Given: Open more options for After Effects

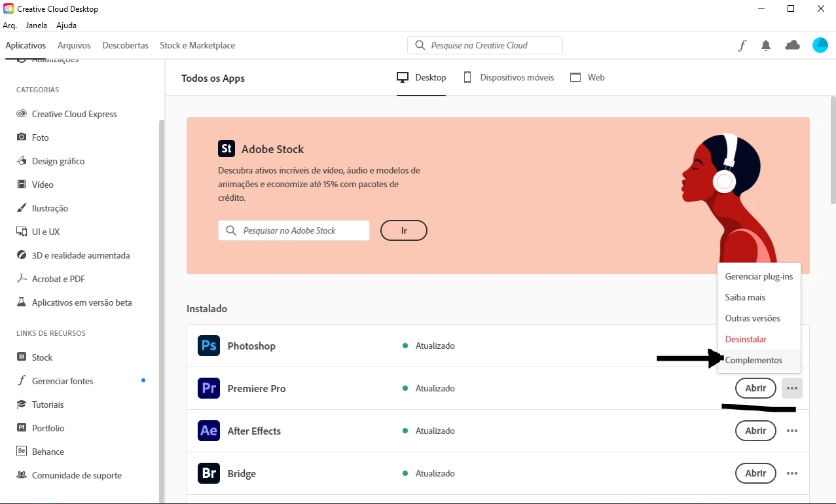Looking at the screenshot, I should tap(792, 431).
